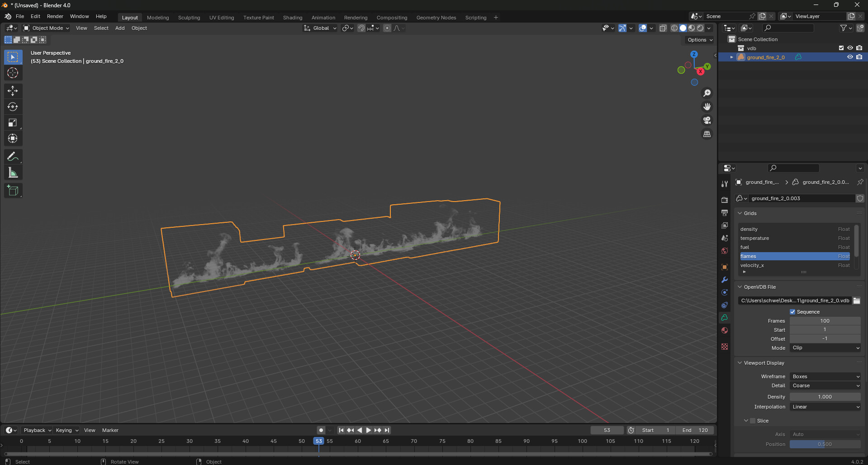Select the Annotate tool
Image resolution: width=868 pixels, height=465 pixels.
(x=13, y=157)
